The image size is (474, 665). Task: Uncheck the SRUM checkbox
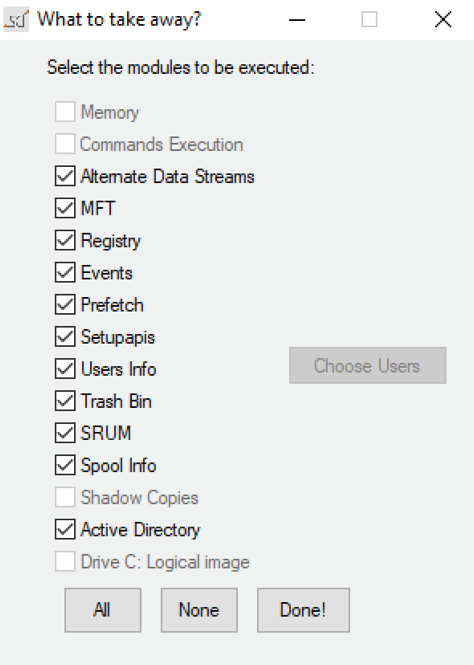(x=65, y=433)
